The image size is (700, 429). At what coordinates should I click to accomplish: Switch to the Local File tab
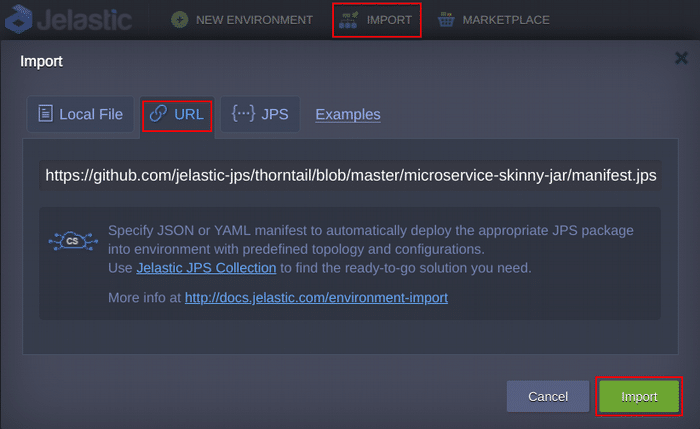(x=80, y=114)
